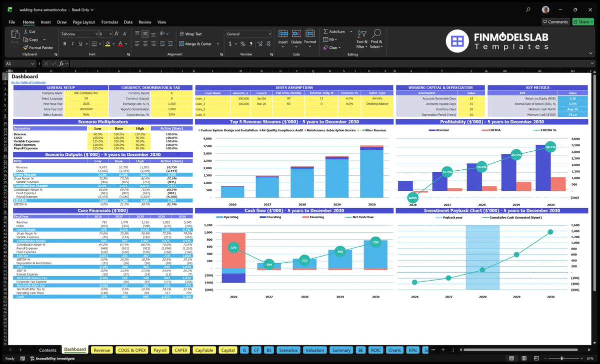Click the Sort & Filter icon

click(362, 33)
